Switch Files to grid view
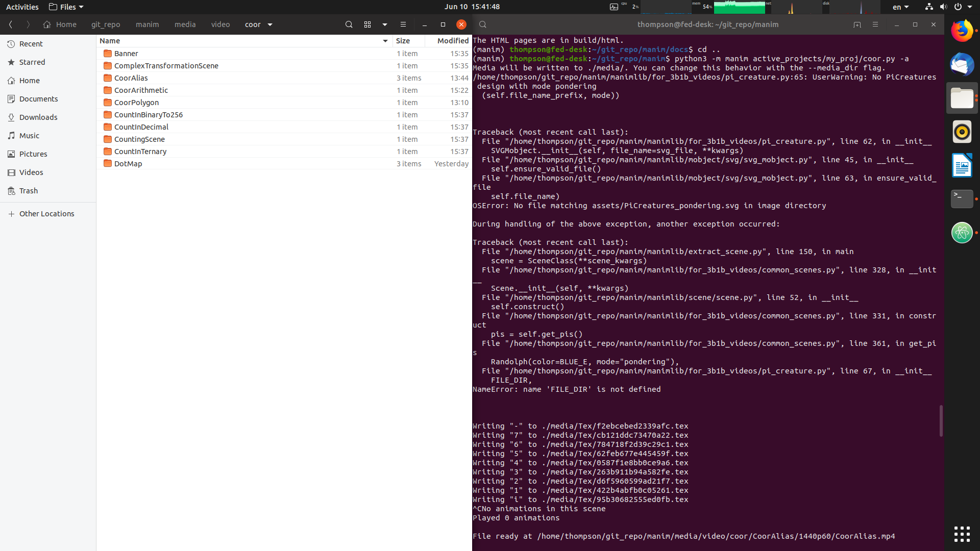The height and width of the screenshot is (551, 980). 367,24
